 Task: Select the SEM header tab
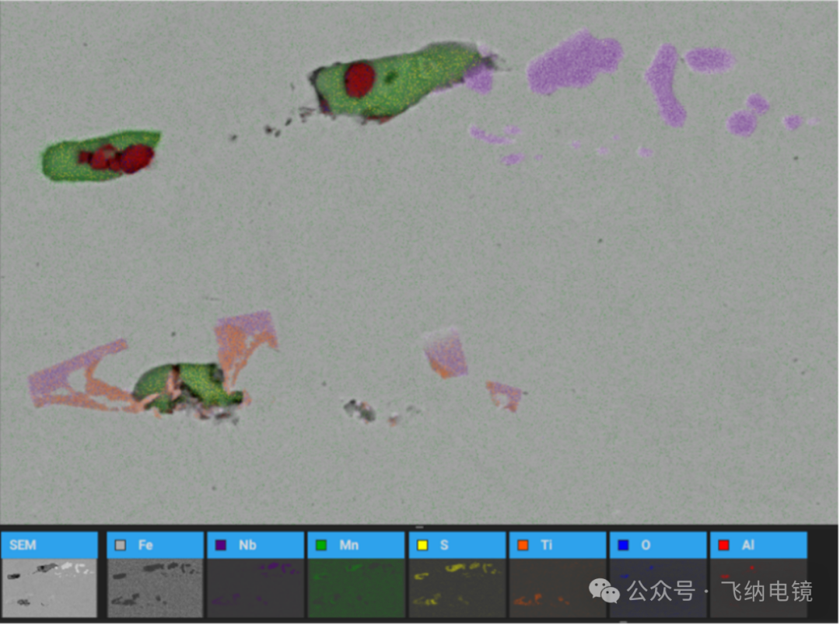coord(49,545)
